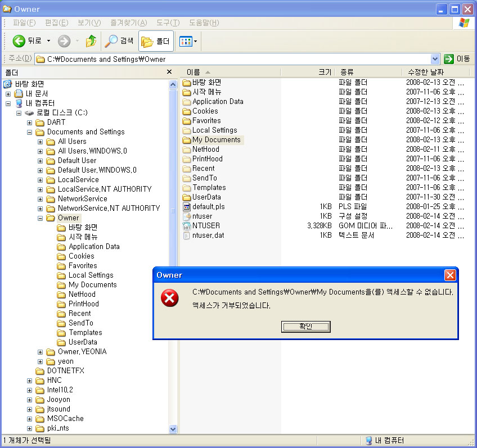The image size is (477, 448).
Task: Click the Forward arrow button
Action: click(x=64, y=40)
